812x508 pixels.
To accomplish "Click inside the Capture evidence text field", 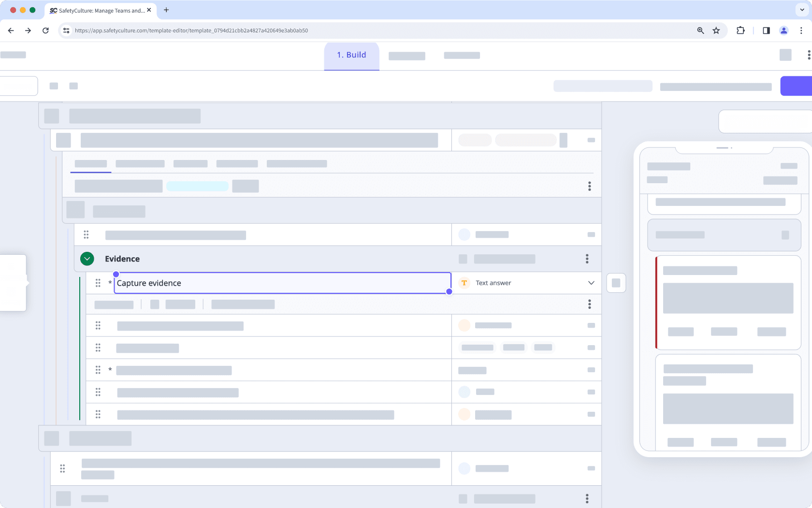I will pyautogui.click(x=280, y=283).
